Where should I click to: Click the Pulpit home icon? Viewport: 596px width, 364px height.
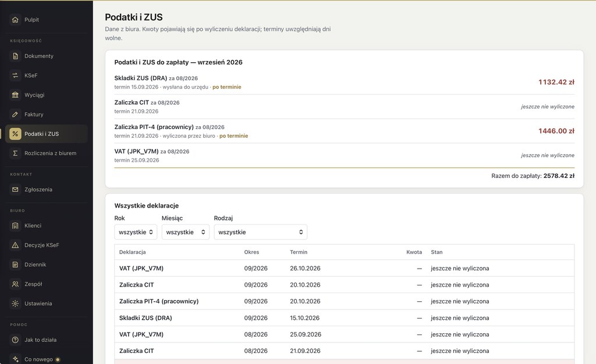tap(15, 20)
